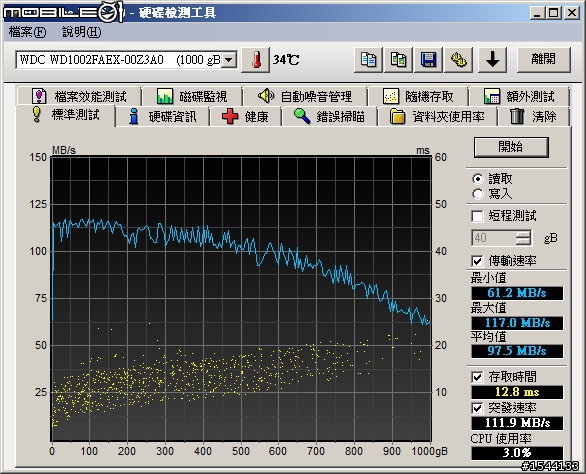This screenshot has height=474, width=586.
Task: Open the 說明(H) help menu
Action: (81, 32)
